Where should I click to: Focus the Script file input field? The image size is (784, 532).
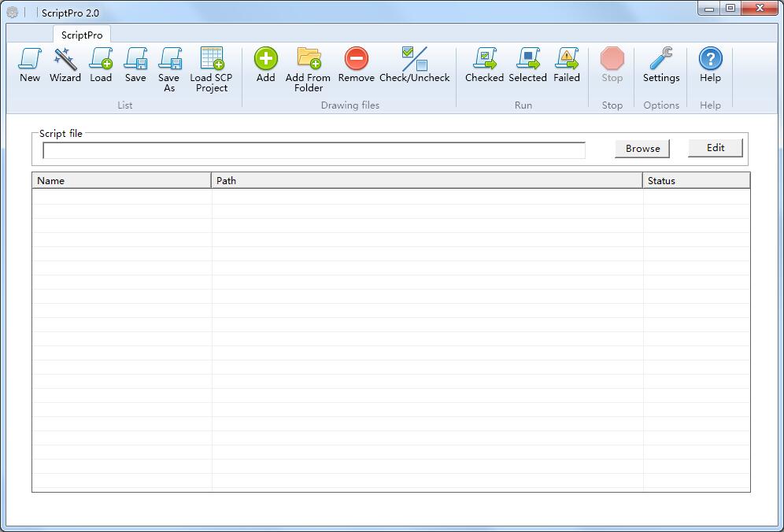click(313, 150)
